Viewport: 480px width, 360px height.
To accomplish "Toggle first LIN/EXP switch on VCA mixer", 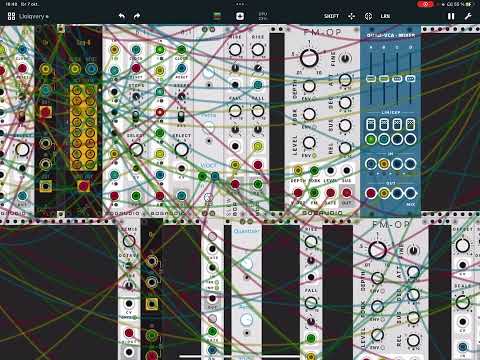I will pos(371,124).
